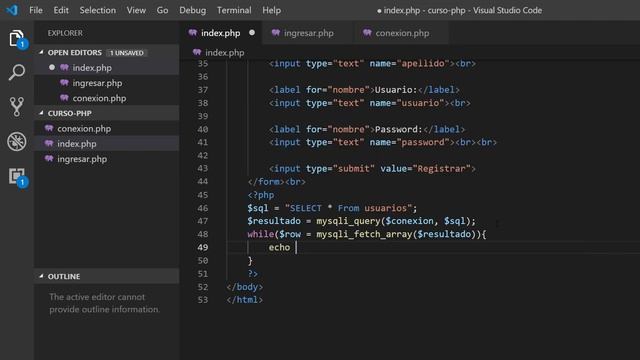Screen dimensions: 640x360
Task: Click the EXPLORER panel title
Action: (x=65, y=33)
